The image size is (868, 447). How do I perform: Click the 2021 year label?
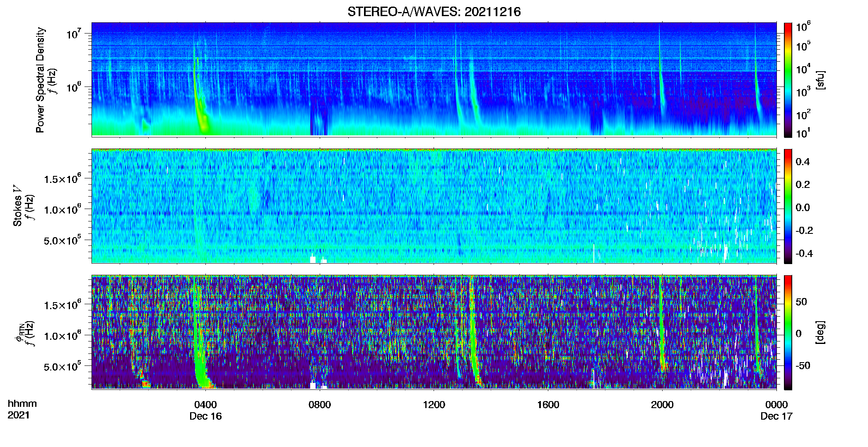click(19, 415)
